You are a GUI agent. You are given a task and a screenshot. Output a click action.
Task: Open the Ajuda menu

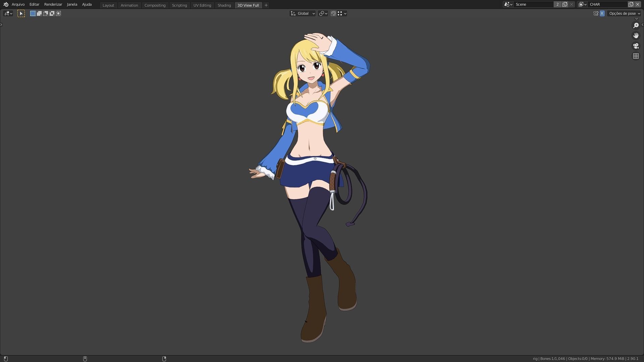click(87, 4)
